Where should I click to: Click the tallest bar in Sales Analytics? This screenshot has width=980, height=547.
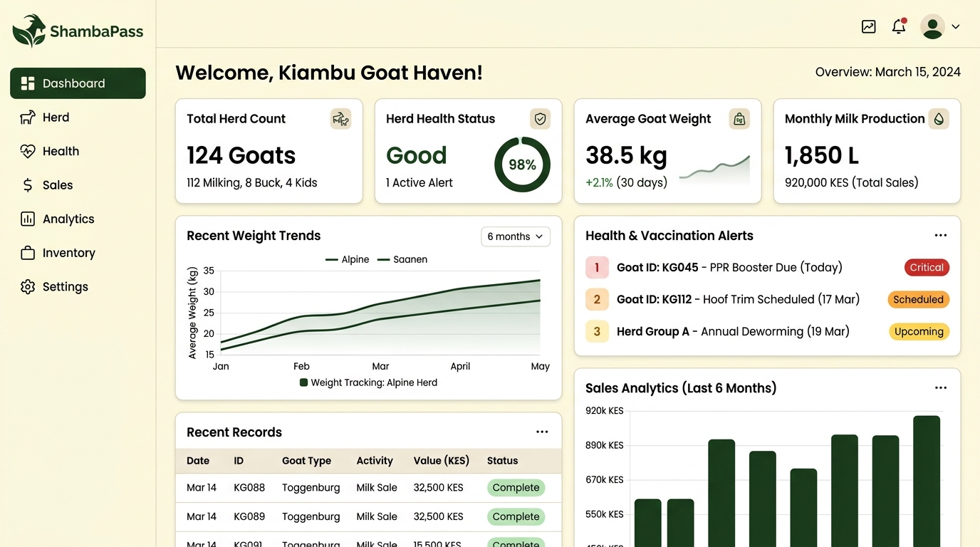[x=927, y=481]
